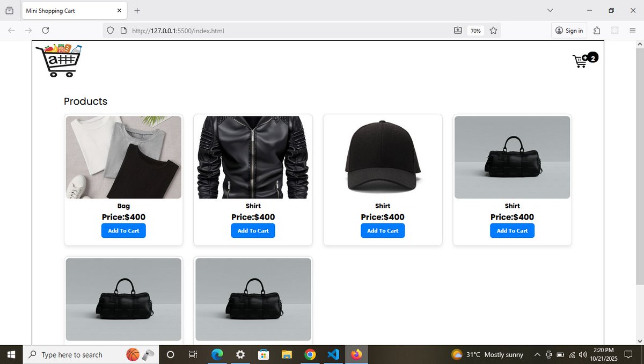
Task: Select 'Price:$400' under the Bag product
Action: pos(123,217)
